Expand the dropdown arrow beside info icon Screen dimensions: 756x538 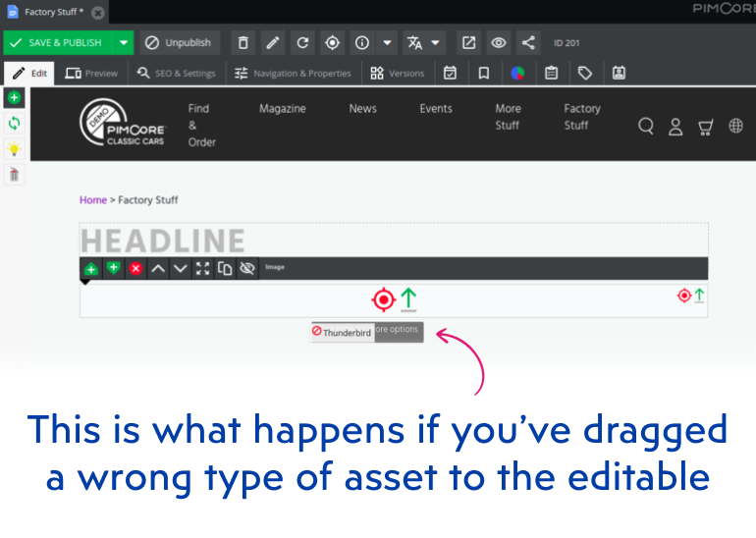coord(387,43)
